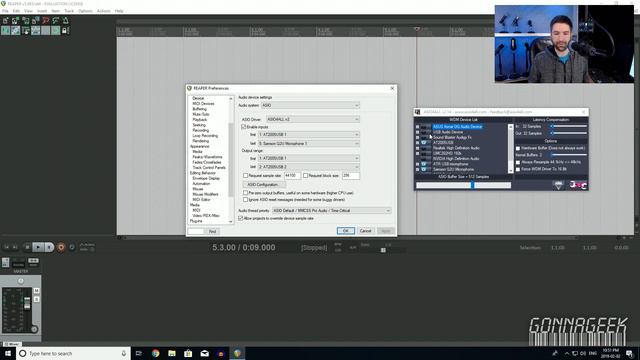The height and width of the screenshot is (360, 640).
Task: Open the View menu
Action: tap(28, 11)
